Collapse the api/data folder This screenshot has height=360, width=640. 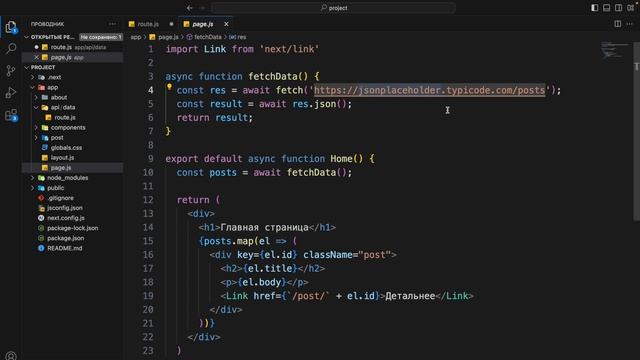(36, 107)
